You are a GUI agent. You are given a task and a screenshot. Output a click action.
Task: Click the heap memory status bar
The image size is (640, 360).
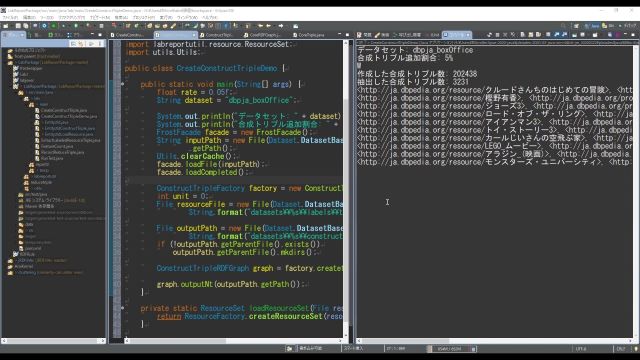tap(449, 349)
